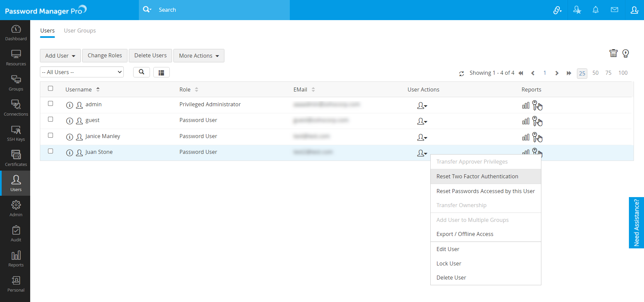Check the box for the guest row
Image resolution: width=644 pixels, height=302 pixels.
click(51, 119)
